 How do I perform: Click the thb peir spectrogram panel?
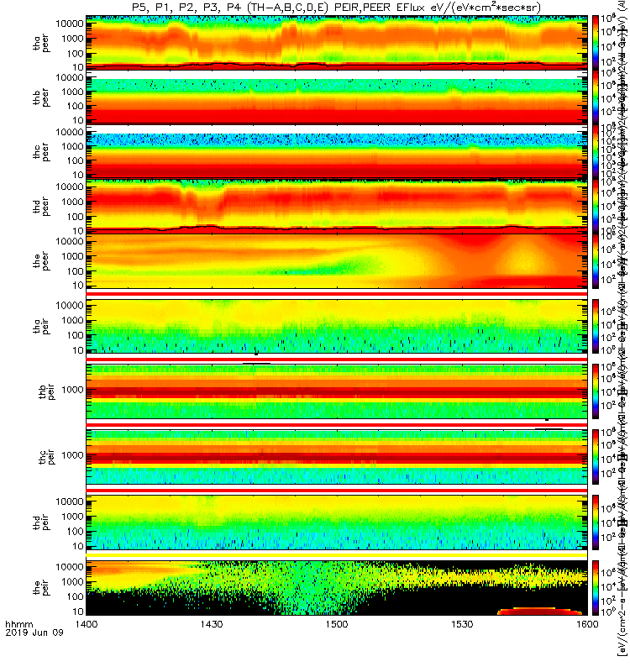coord(337,391)
